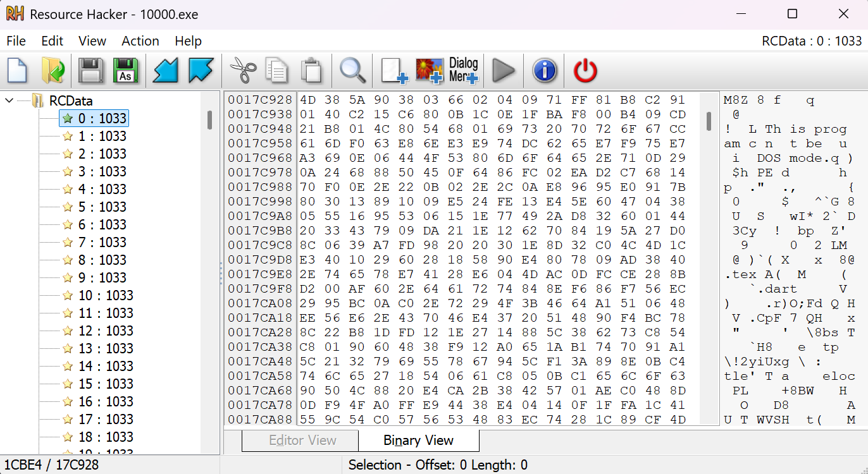868x474 pixels.
Task: Open the Action menu
Action: pos(140,40)
